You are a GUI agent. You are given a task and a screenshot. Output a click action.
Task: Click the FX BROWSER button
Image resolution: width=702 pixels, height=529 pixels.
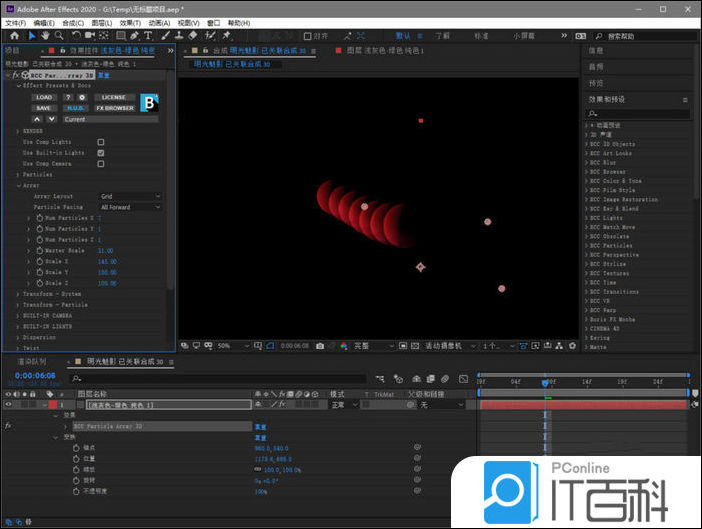pos(114,108)
